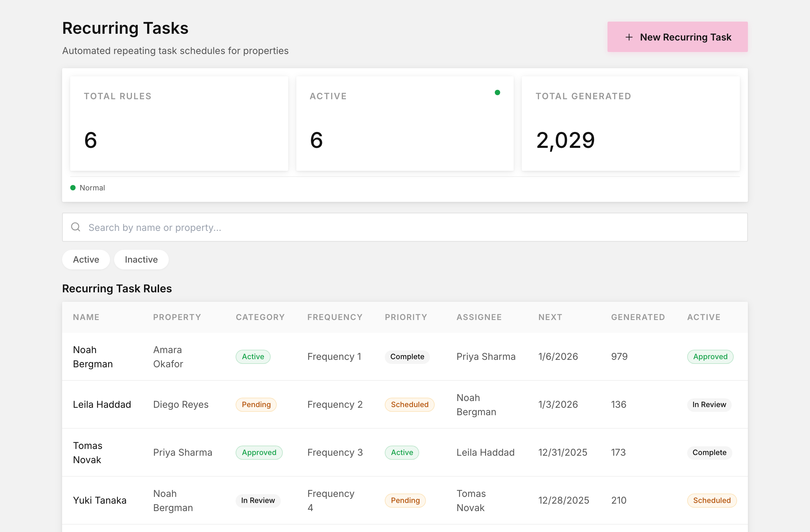Screen dimensions: 810x532
Task: Click the Approved badge in Noah Bergman row
Action: click(x=710, y=357)
